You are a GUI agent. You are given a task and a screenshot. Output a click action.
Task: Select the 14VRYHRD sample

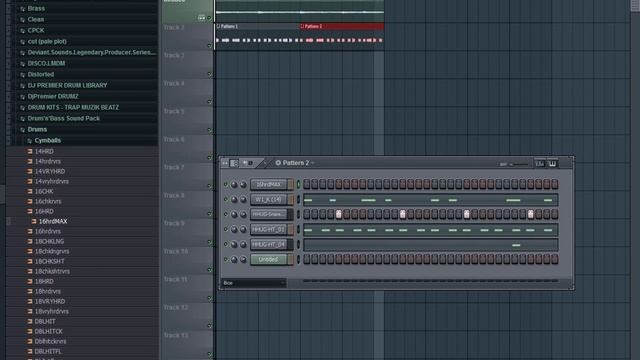click(50, 171)
